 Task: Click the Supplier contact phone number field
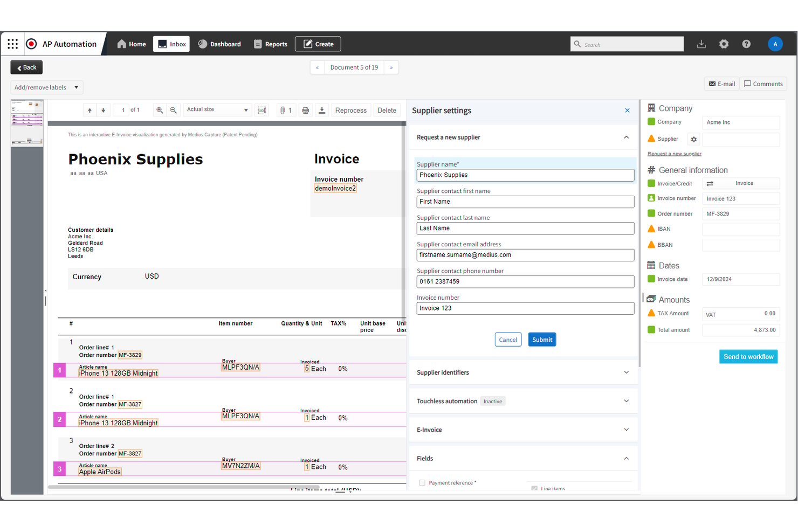click(526, 282)
